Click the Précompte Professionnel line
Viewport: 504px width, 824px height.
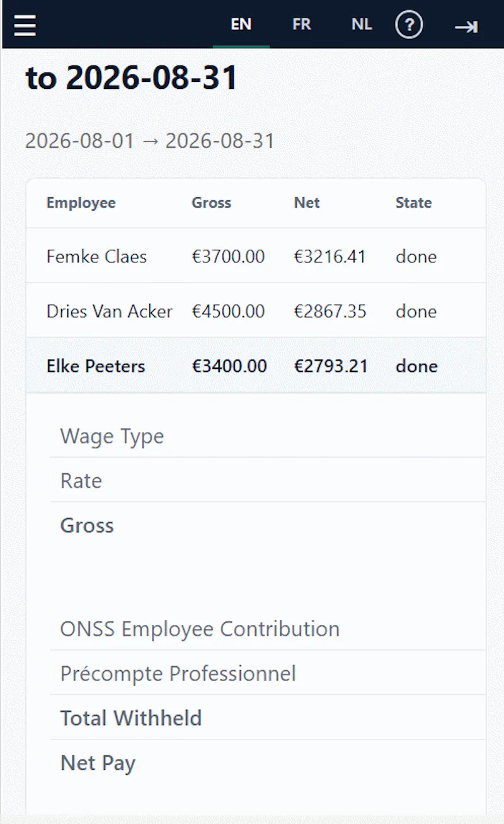pos(268,673)
